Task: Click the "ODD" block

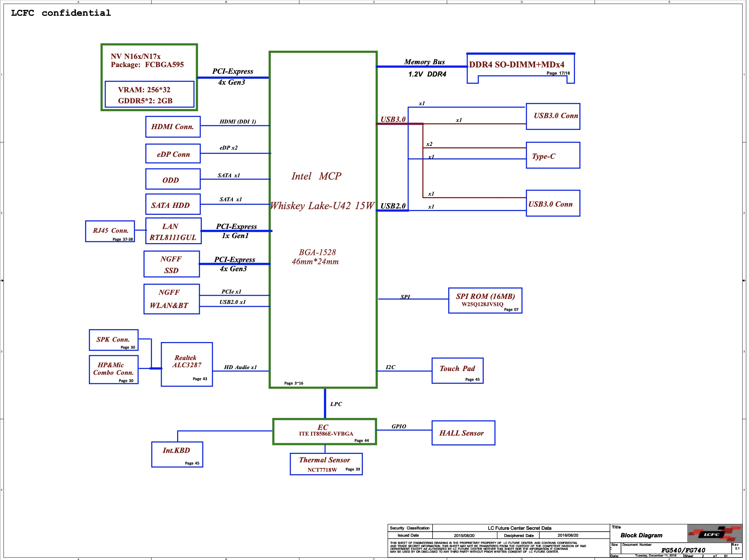Action: [173, 179]
